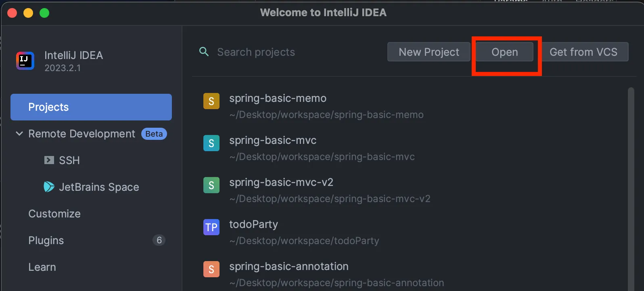Go to the Learn section
The height and width of the screenshot is (291, 644).
click(x=42, y=267)
